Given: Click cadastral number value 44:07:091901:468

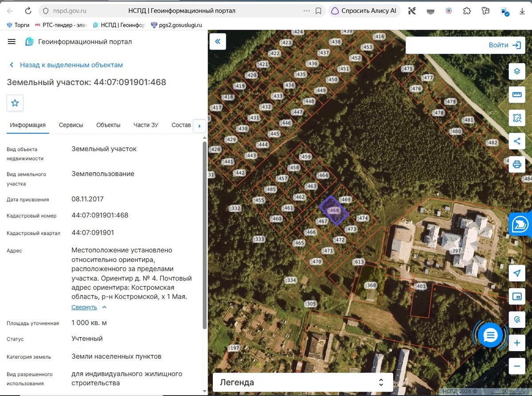Looking at the screenshot, I should click(100, 215).
